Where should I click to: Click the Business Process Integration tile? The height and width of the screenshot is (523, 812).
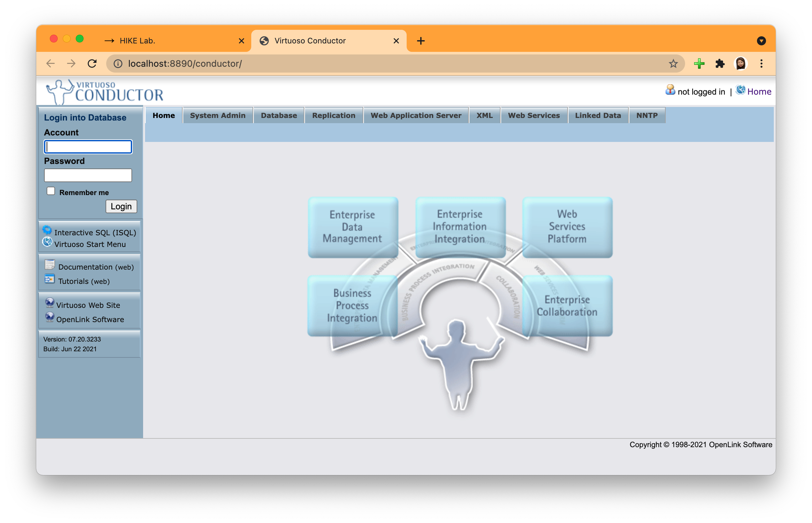coord(353,306)
